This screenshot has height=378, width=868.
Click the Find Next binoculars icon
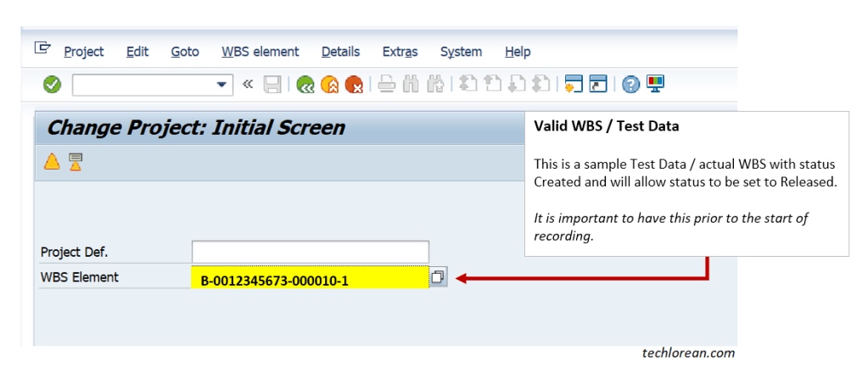click(x=435, y=85)
